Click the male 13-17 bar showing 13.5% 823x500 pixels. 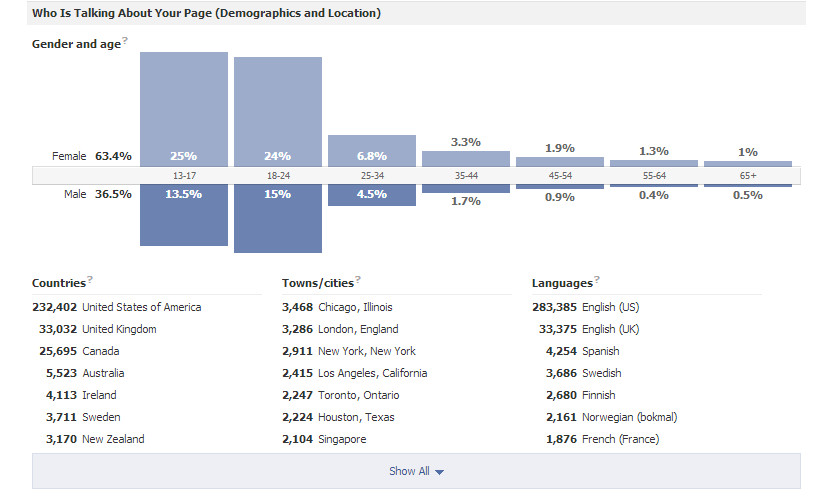pyautogui.click(x=183, y=215)
